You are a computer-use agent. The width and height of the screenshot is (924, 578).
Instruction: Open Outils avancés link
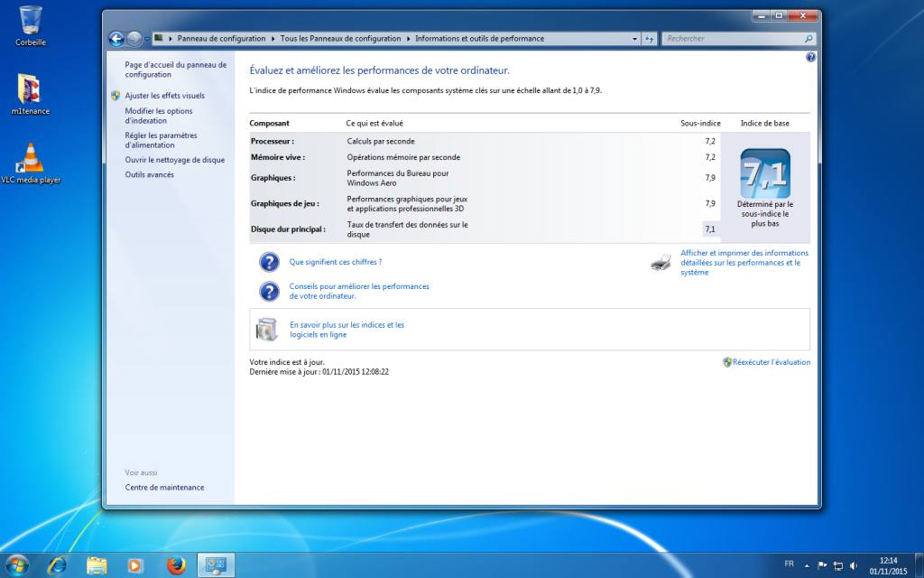pyautogui.click(x=149, y=174)
